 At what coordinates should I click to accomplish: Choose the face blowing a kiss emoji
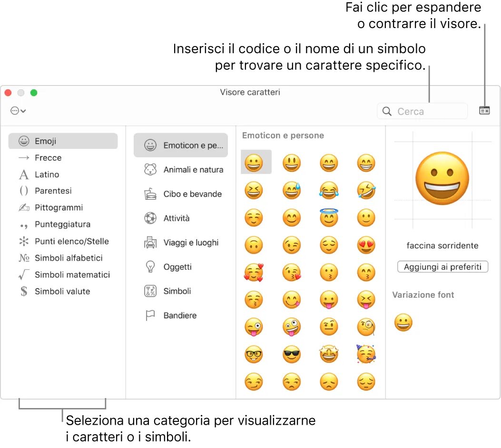[292, 273]
